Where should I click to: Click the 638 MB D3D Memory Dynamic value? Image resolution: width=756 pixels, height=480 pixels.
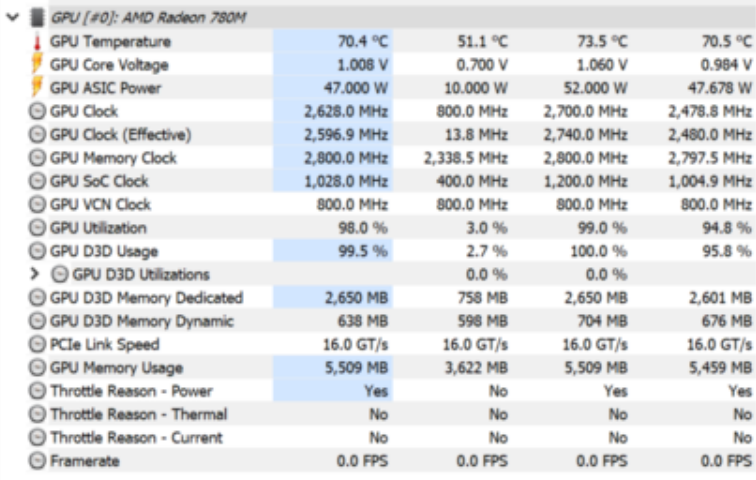pyautogui.click(x=363, y=321)
